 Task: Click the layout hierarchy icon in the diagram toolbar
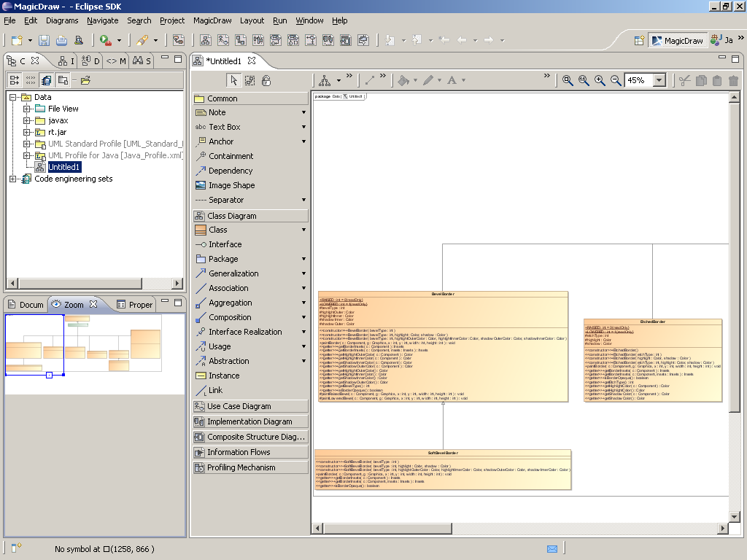(x=325, y=80)
